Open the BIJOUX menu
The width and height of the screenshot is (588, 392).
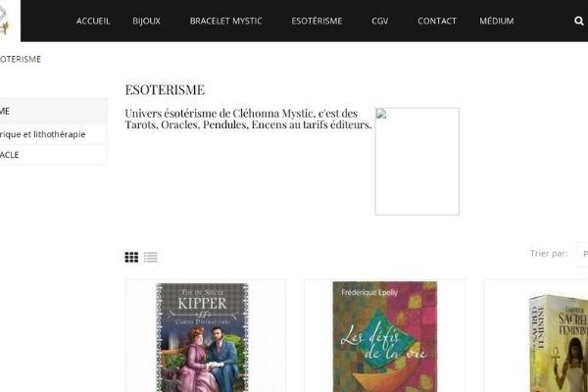[146, 21]
